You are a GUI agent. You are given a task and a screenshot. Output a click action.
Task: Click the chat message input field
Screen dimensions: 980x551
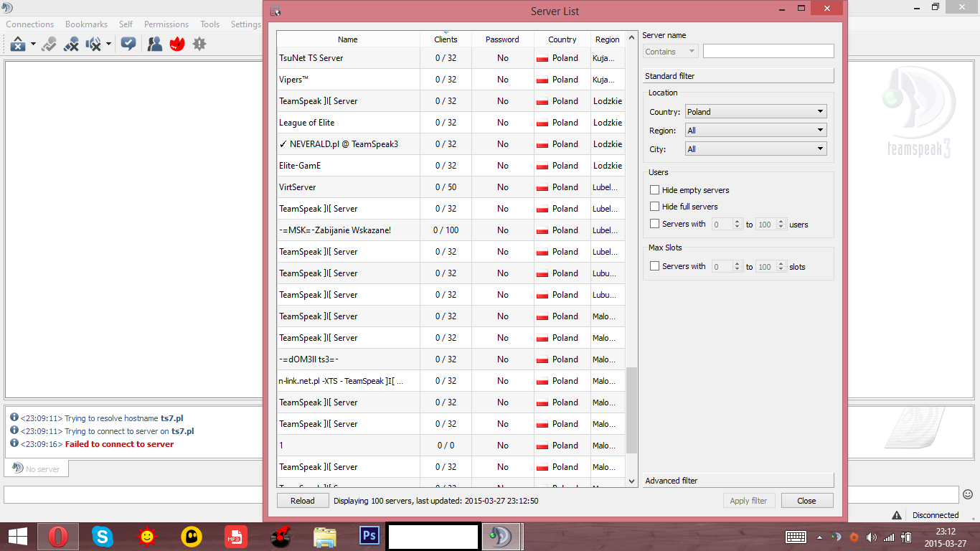[481, 494]
